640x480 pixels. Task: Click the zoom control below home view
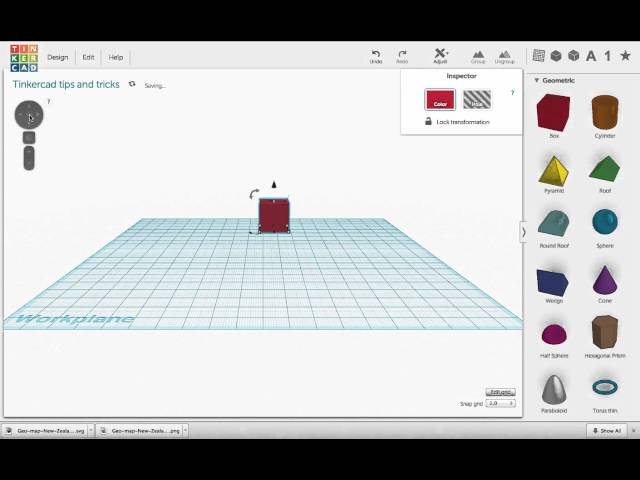29,158
